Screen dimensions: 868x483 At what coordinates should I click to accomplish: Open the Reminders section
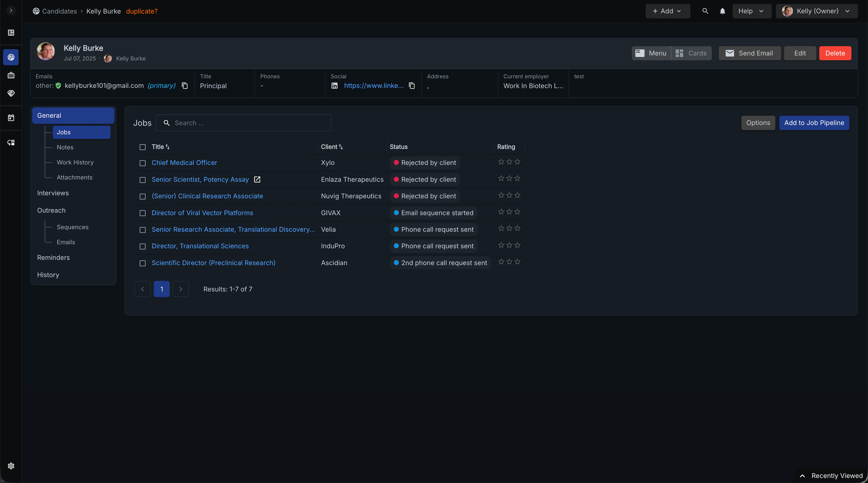pos(53,258)
